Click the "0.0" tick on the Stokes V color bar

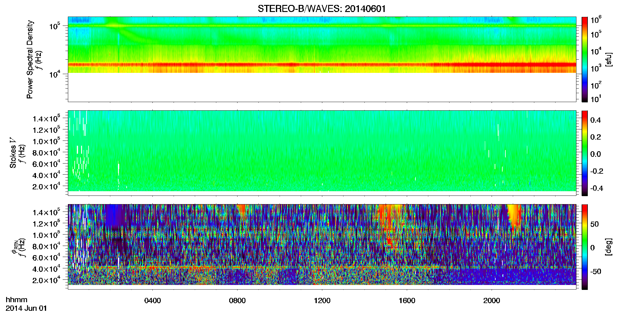pos(595,154)
